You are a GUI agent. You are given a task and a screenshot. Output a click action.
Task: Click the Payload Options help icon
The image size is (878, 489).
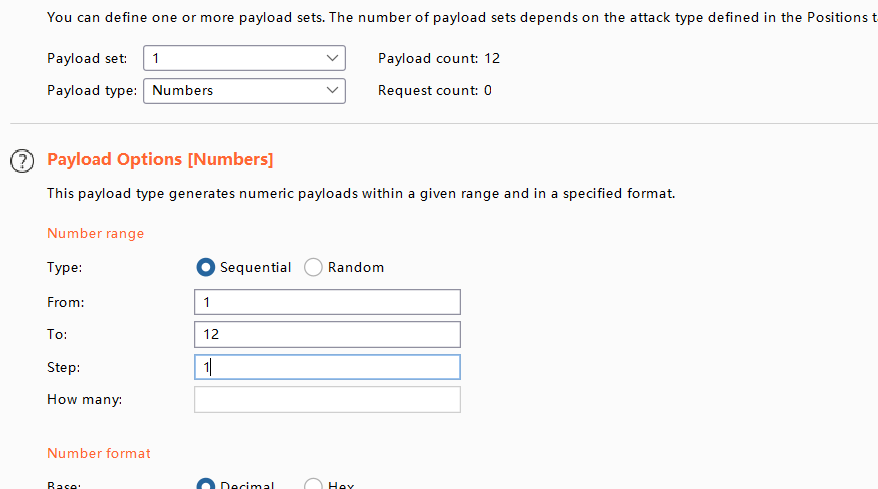tap(22, 160)
